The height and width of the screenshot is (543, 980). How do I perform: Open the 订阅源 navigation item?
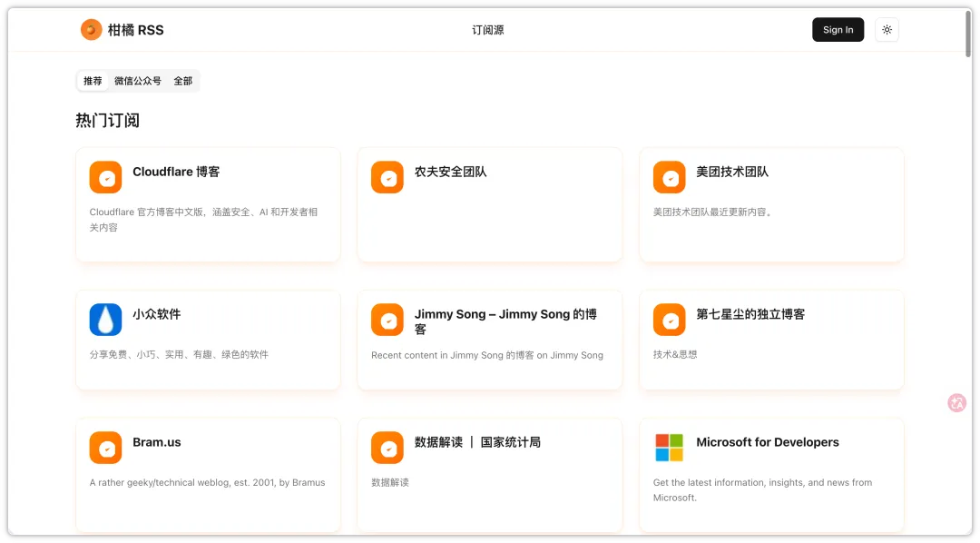coord(487,30)
